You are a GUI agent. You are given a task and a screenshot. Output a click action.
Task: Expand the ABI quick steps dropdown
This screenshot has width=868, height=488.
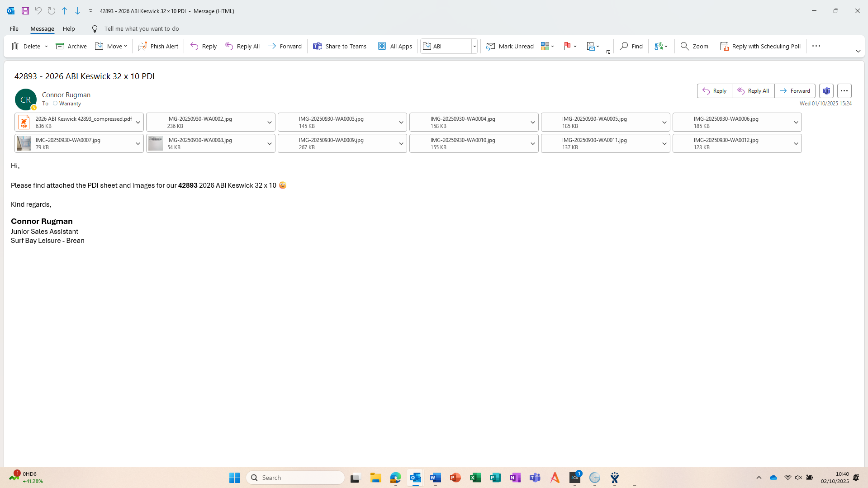point(474,46)
